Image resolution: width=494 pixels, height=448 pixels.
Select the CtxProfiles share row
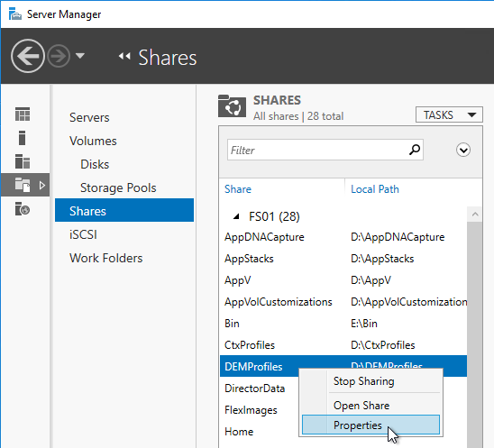pyautogui.click(x=343, y=345)
